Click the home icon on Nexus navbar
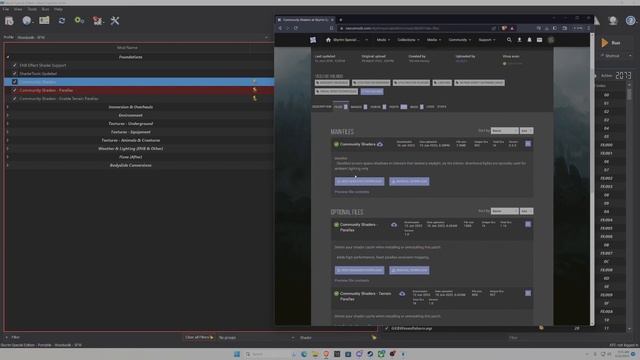The image size is (640, 360). point(328,40)
